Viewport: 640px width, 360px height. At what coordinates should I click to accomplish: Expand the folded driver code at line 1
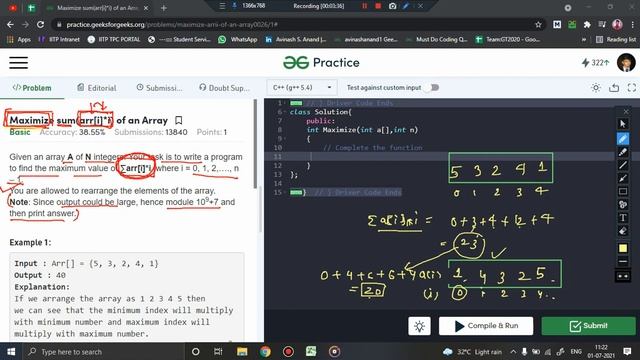pyautogui.click(x=296, y=103)
